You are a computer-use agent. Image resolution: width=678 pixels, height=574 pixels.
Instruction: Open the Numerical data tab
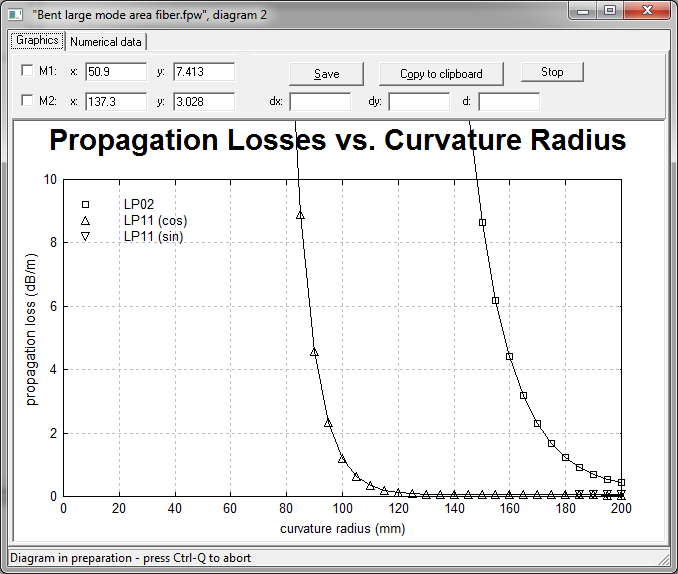click(106, 42)
